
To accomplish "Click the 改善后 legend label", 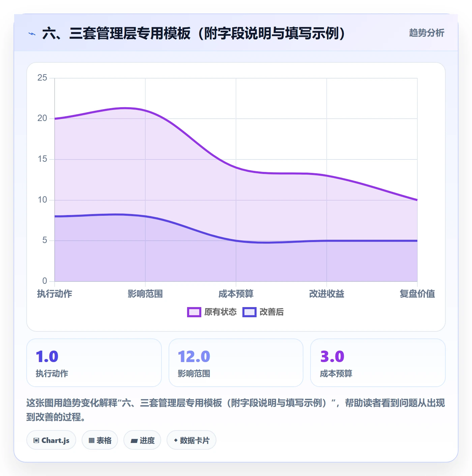I will click(x=271, y=312).
